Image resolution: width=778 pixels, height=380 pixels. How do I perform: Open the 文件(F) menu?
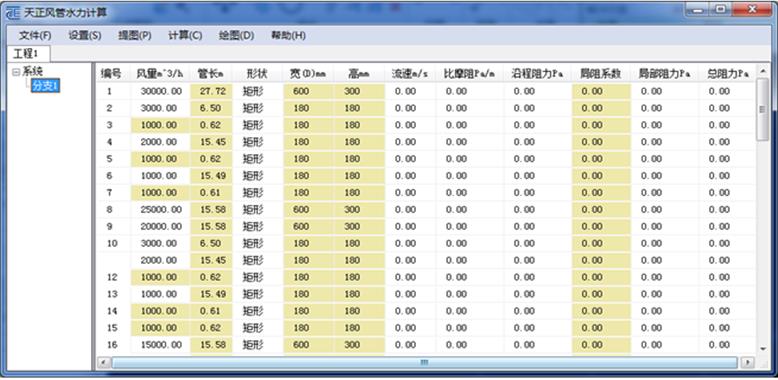[35, 36]
